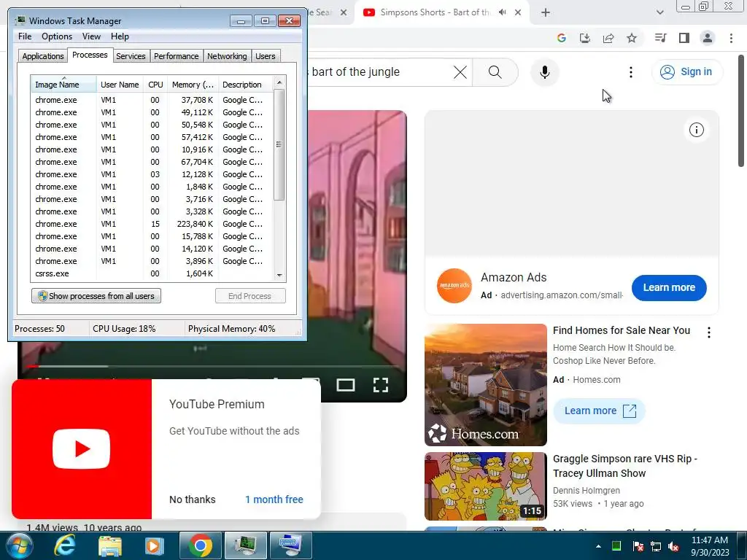Select the csrss.exe process row
Screen dimensions: 747x560
[152, 273]
